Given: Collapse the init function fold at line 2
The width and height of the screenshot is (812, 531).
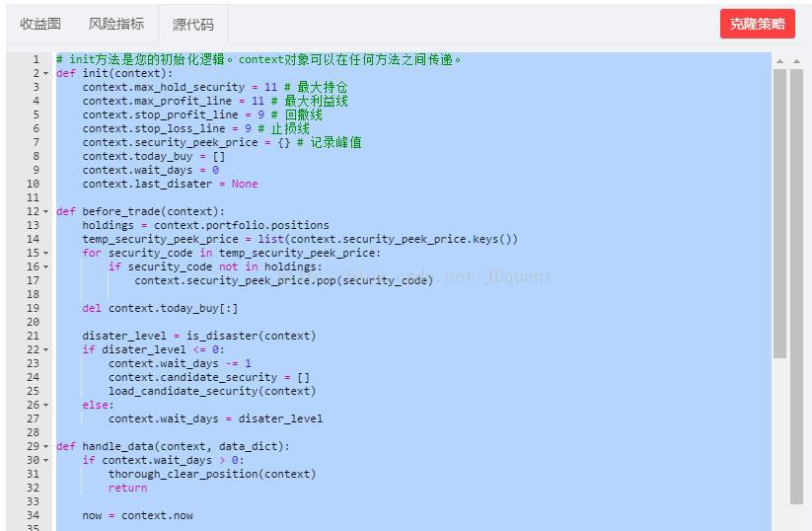Looking at the screenshot, I should click(46, 74).
